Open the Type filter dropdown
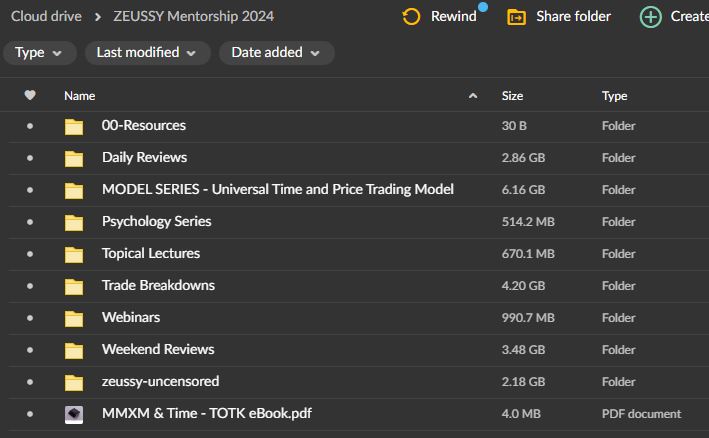 (x=39, y=53)
